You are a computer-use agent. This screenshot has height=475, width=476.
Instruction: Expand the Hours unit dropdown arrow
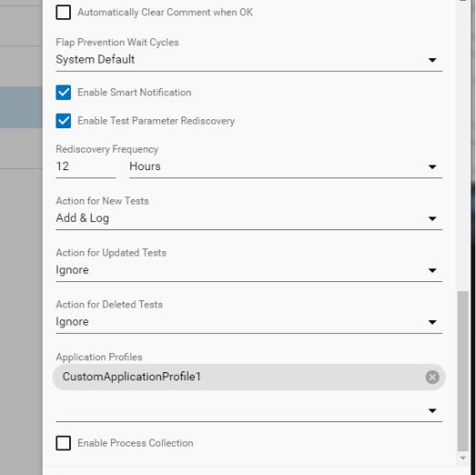(x=432, y=167)
